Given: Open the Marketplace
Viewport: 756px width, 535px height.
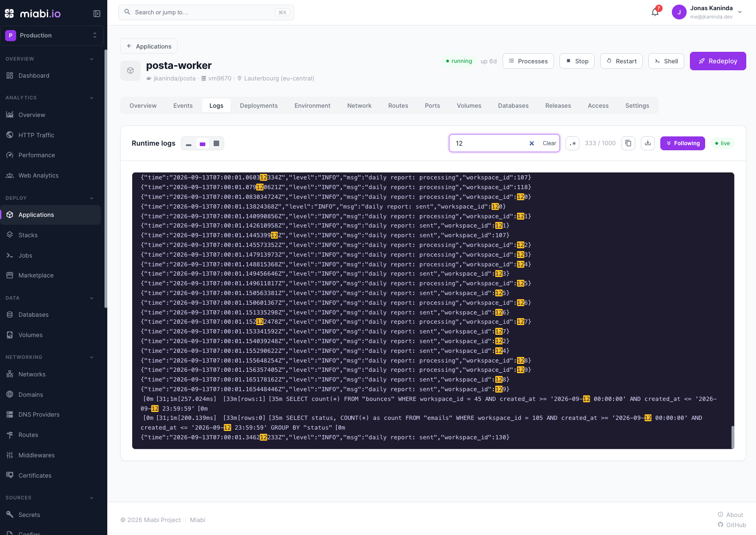Looking at the screenshot, I should (51, 275).
